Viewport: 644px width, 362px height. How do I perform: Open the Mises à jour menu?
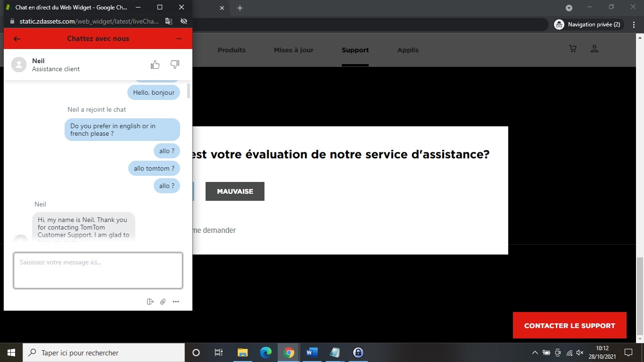pos(294,50)
